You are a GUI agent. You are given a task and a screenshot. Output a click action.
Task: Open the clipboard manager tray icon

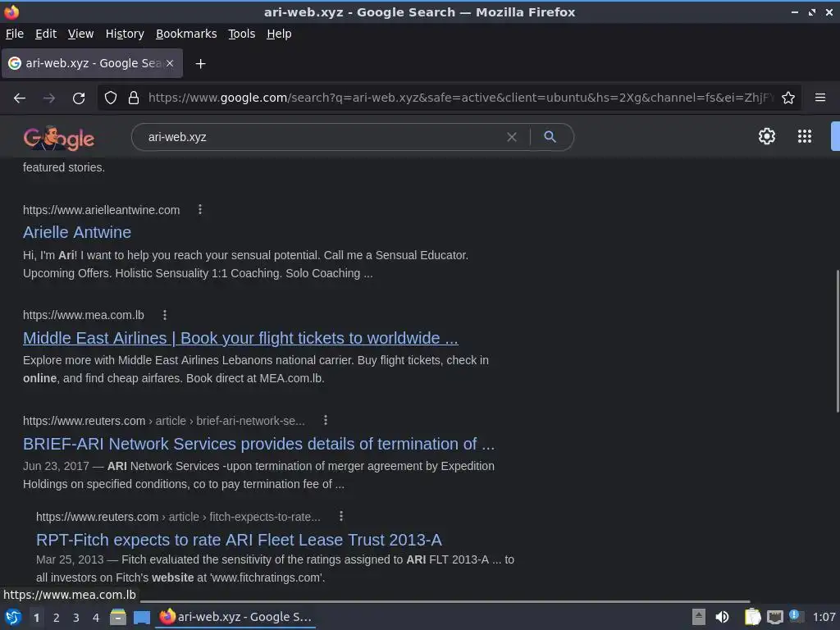point(753,617)
